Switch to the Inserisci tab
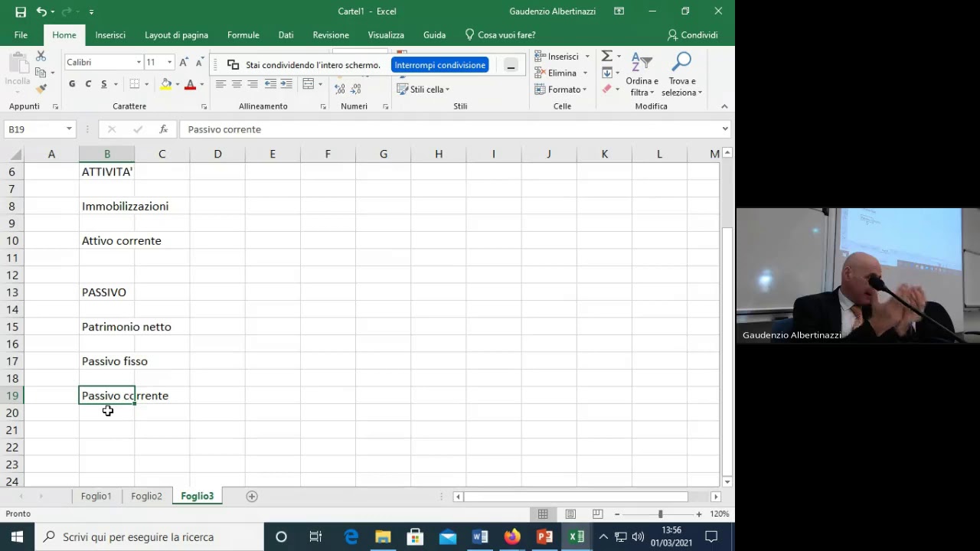This screenshot has width=980, height=551. 110,35
